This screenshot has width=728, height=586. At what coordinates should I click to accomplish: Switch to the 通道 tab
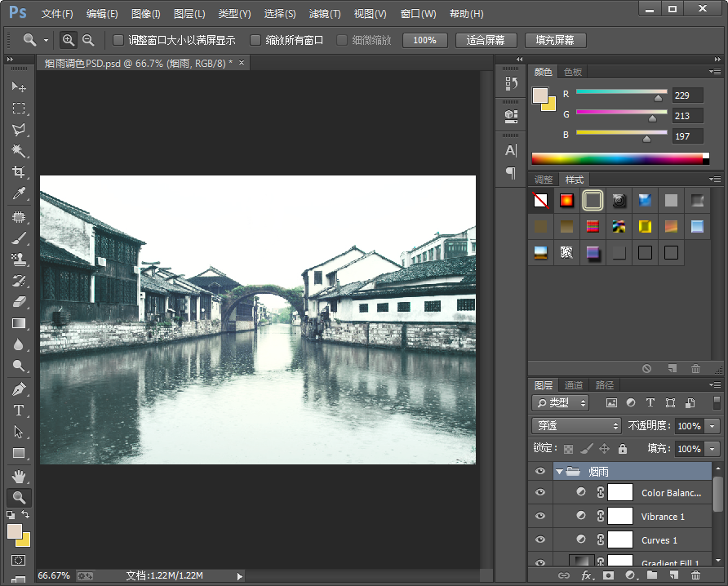(x=574, y=385)
